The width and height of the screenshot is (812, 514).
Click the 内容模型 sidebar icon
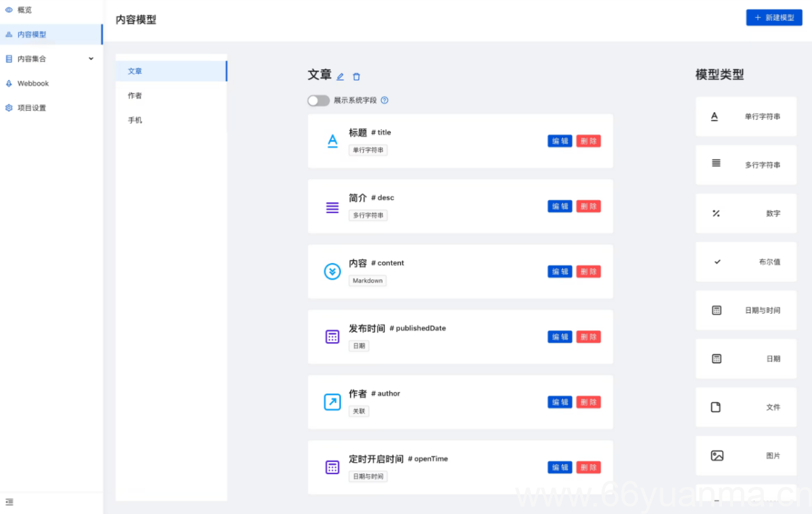click(x=9, y=34)
